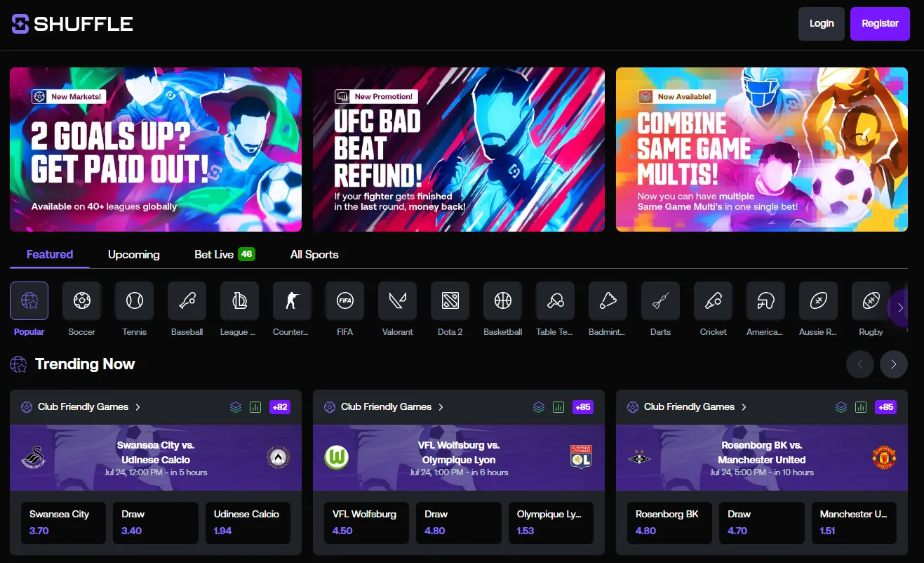
Task: Click the Manchester United club crest
Action: (x=884, y=458)
